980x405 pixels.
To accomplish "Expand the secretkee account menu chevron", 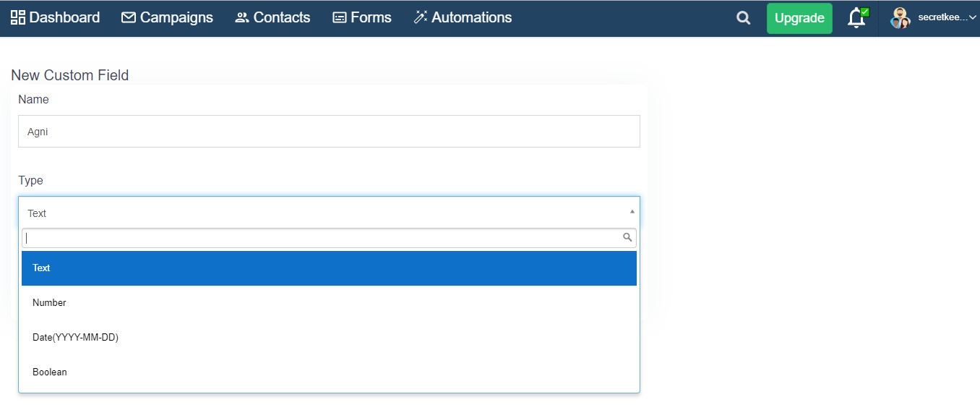I will pos(972,17).
